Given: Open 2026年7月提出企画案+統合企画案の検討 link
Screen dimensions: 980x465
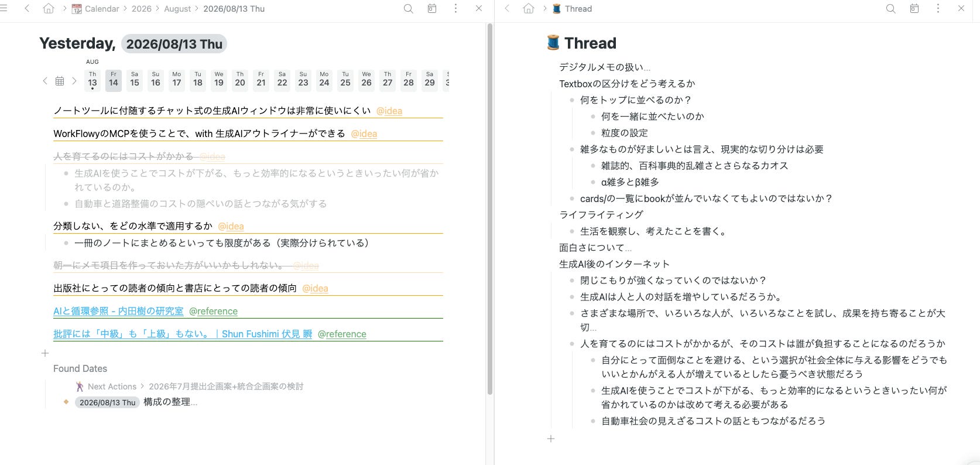Looking at the screenshot, I should click(226, 387).
